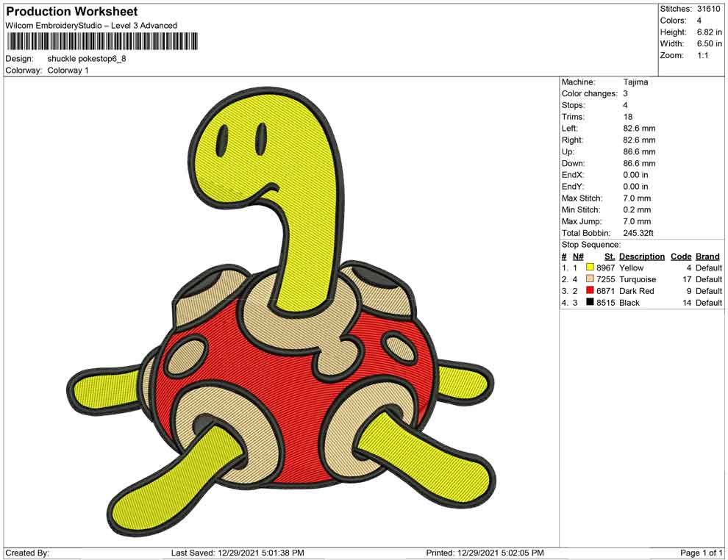Click the 'Page 1 of 1' indicator
This screenshot has height=560, width=728.
[x=701, y=553]
